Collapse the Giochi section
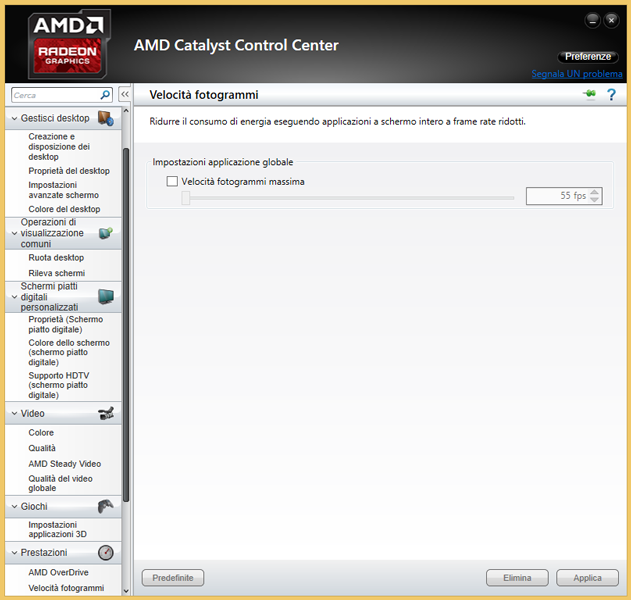 pos(14,506)
